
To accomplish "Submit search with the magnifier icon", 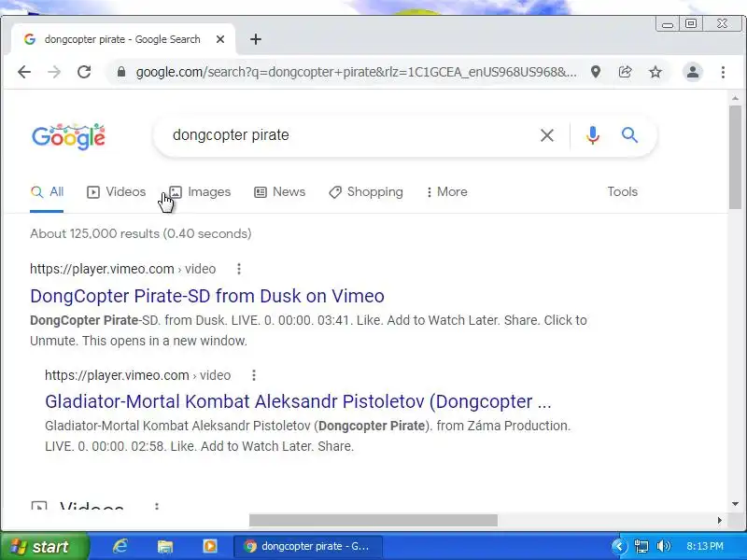I will (x=629, y=135).
